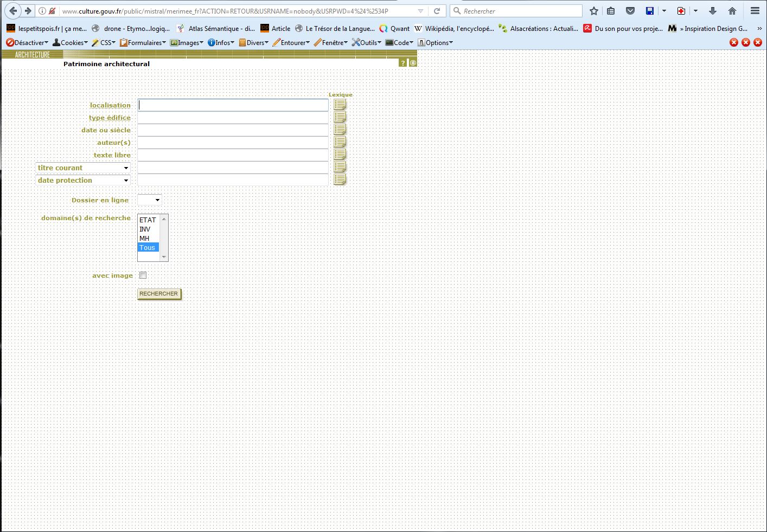Open the Dossier en ligne dropdown
This screenshot has height=532, width=767.
150,200
